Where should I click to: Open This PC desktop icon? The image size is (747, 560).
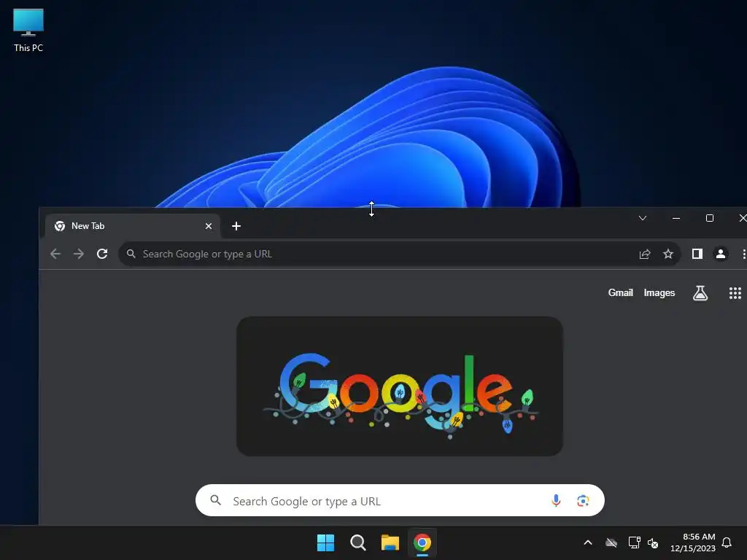[x=28, y=31]
